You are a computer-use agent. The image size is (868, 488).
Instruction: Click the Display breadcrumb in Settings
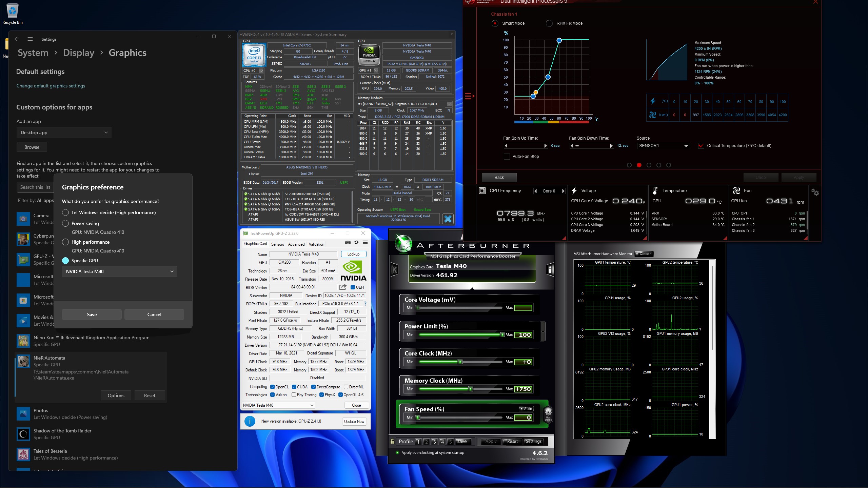[x=79, y=53]
